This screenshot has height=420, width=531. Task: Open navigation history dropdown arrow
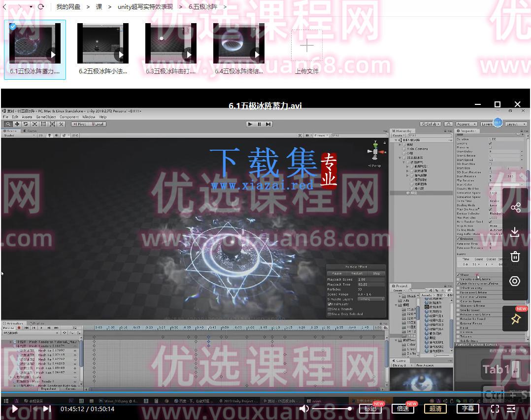pos(31,7)
